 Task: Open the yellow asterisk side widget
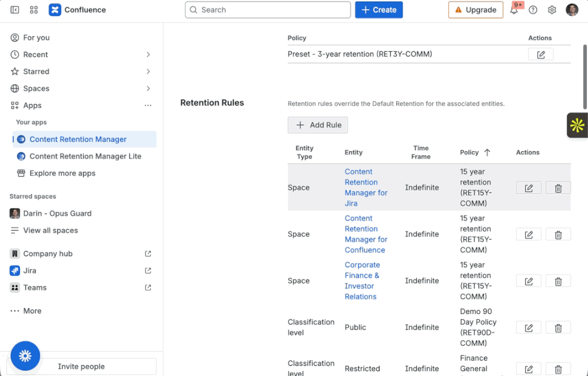(x=577, y=125)
